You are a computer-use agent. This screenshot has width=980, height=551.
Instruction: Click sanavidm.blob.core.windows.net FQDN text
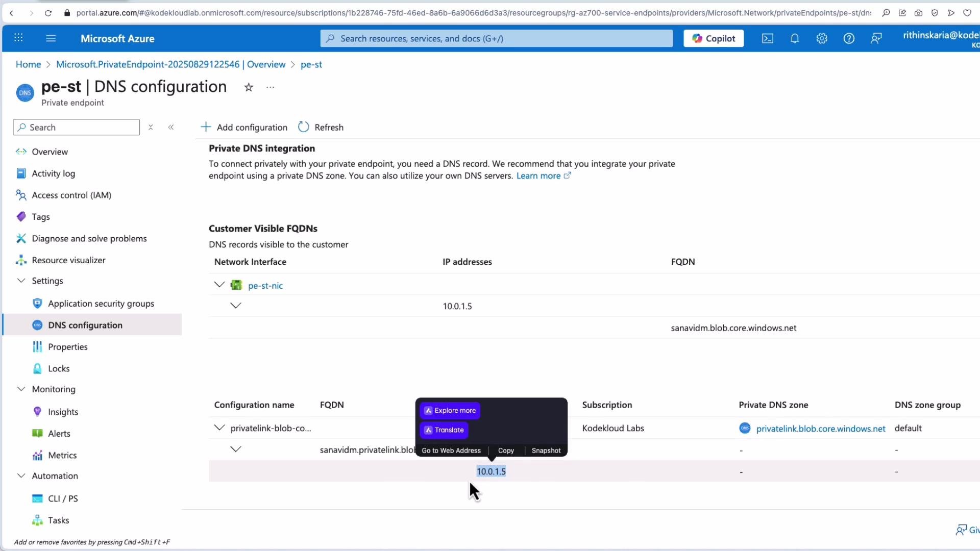point(733,328)
